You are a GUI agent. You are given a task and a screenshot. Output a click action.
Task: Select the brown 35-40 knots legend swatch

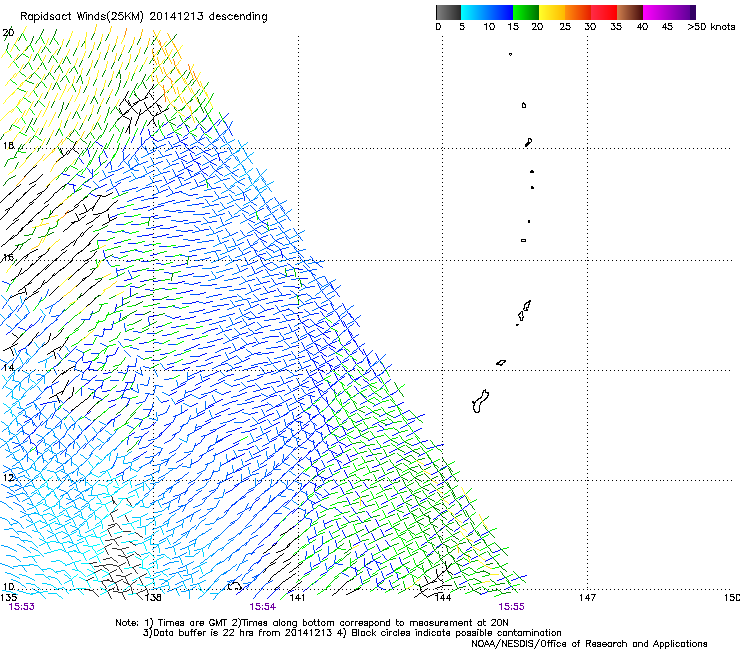[630, 12]
